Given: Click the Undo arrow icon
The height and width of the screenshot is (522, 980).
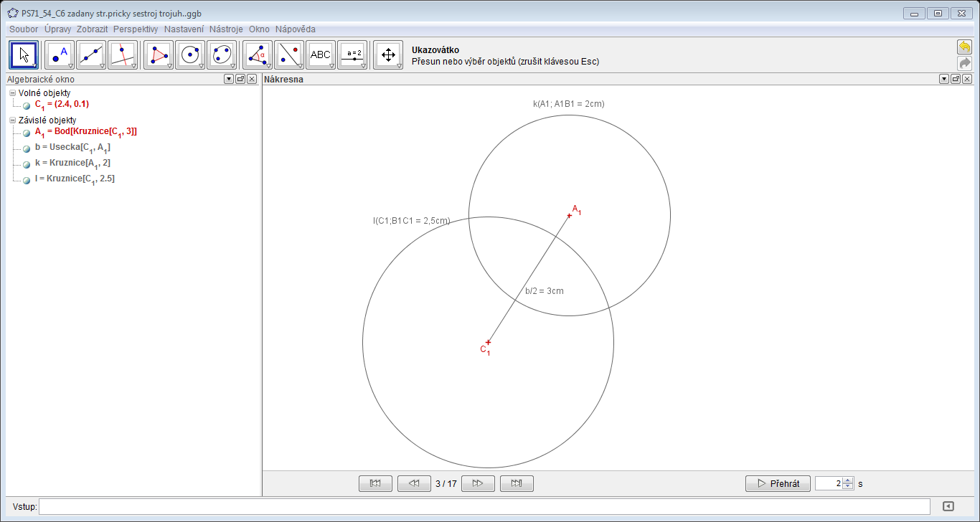Looking at the screenshot, I should 965,47.
